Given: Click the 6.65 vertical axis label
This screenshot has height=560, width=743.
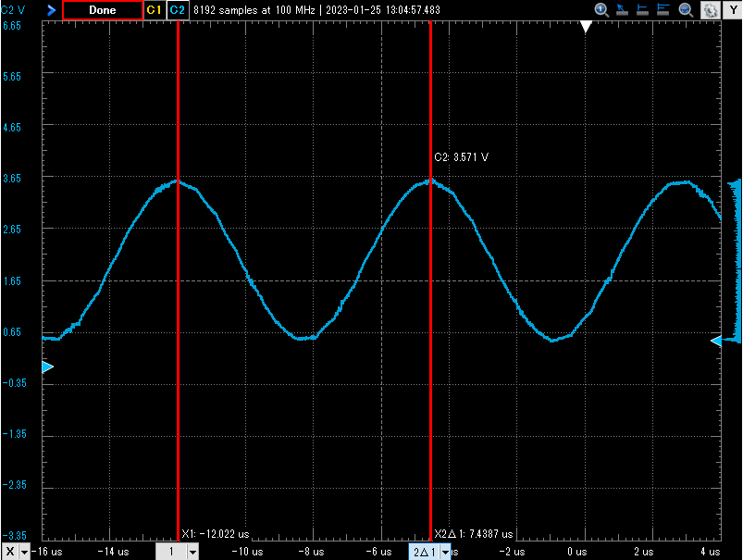Looking at the screenshot, I should point(12,26).
